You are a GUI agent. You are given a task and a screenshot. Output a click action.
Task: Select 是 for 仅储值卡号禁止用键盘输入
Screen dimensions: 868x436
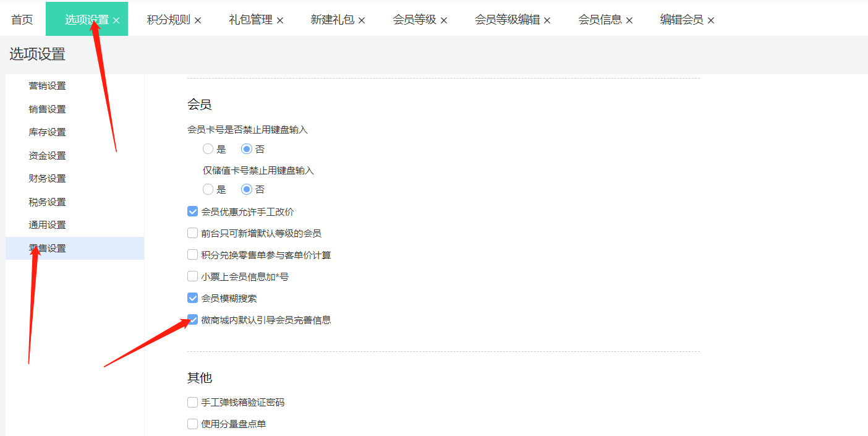tap(208, 189)
